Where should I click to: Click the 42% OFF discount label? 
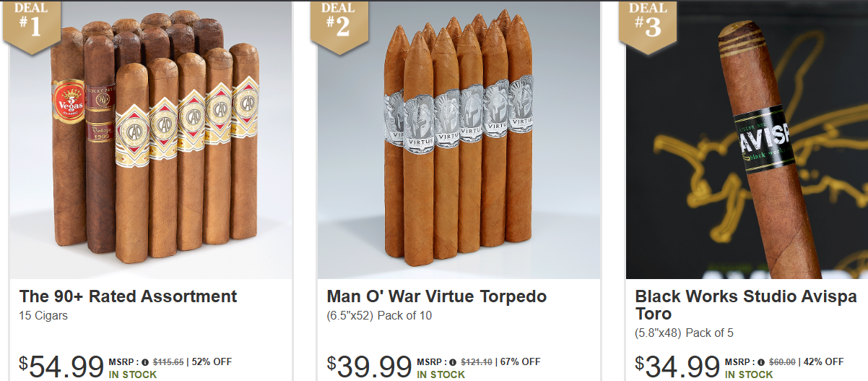(823, 361)
